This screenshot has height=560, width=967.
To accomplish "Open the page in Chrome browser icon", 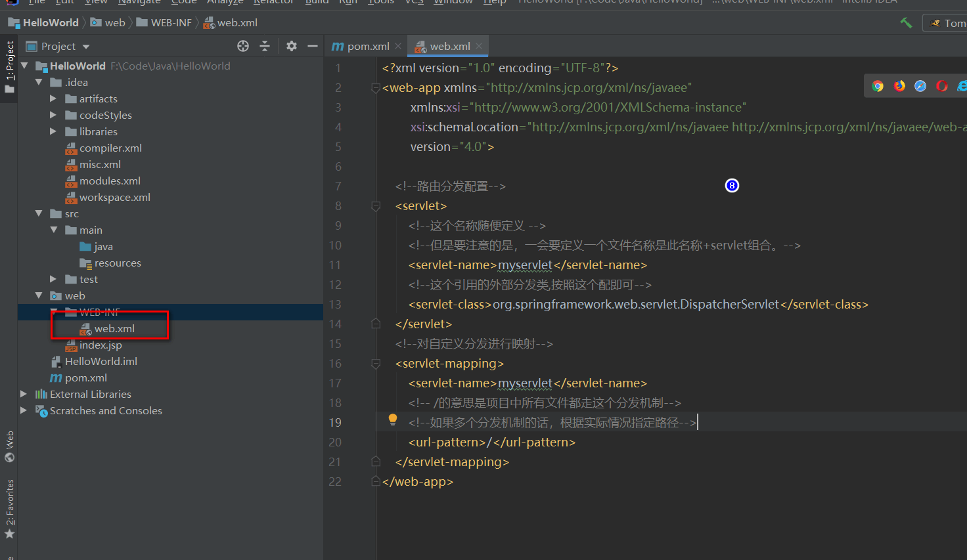I will coord(878,85).
